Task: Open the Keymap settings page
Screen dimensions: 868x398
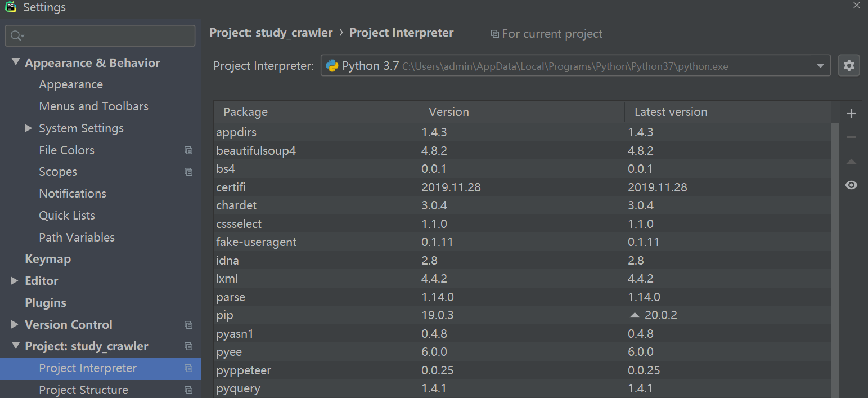Action: (48, 259)
